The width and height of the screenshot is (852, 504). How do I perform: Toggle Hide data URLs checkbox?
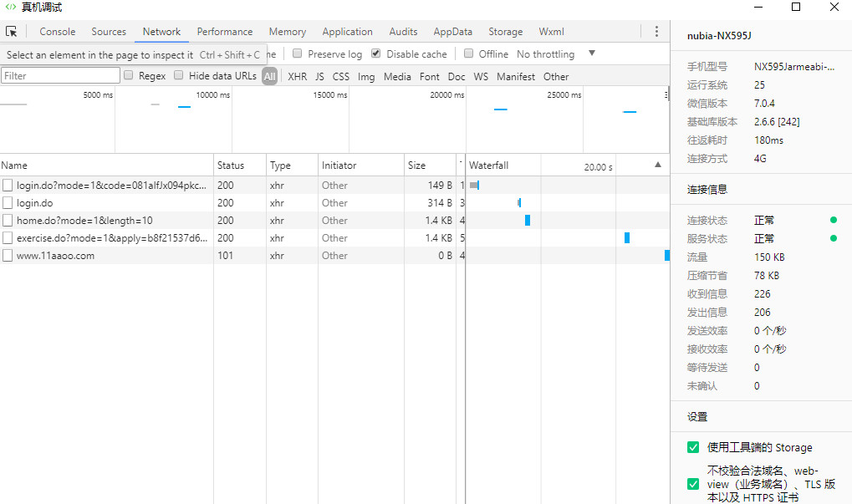[178, 75]
